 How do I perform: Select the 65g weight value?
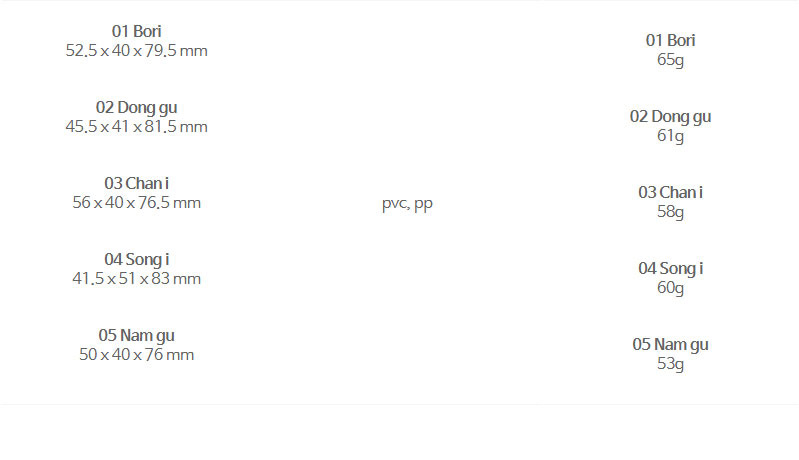pos(670,59)
